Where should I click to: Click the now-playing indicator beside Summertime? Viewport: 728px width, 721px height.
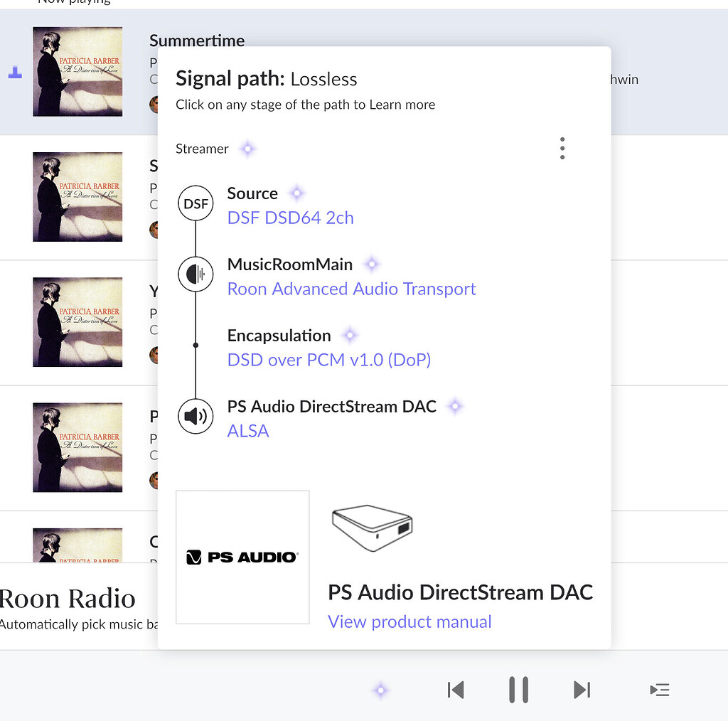[14, 71]
